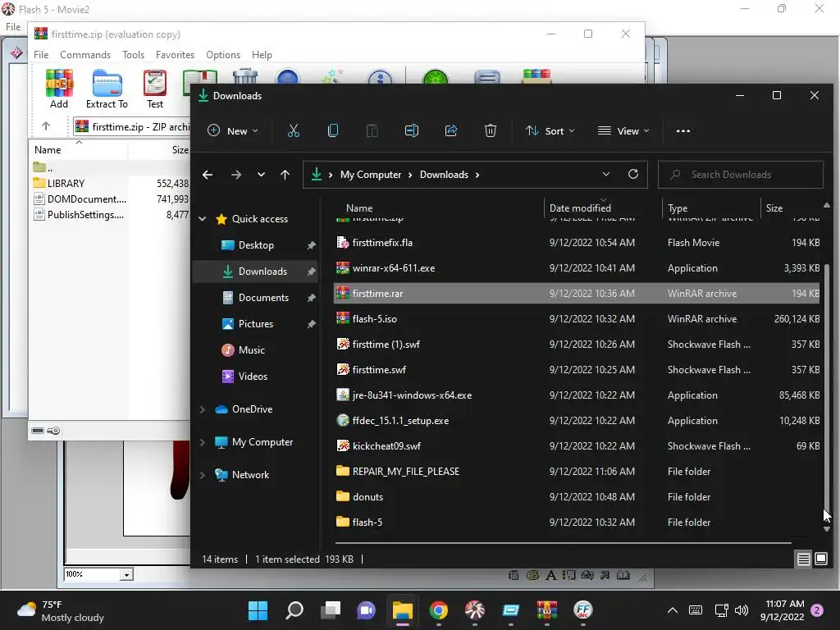This screenshot has height=630, width=840.
Task: Switch to large thumbnails view icon
Action: coord(820,559)
